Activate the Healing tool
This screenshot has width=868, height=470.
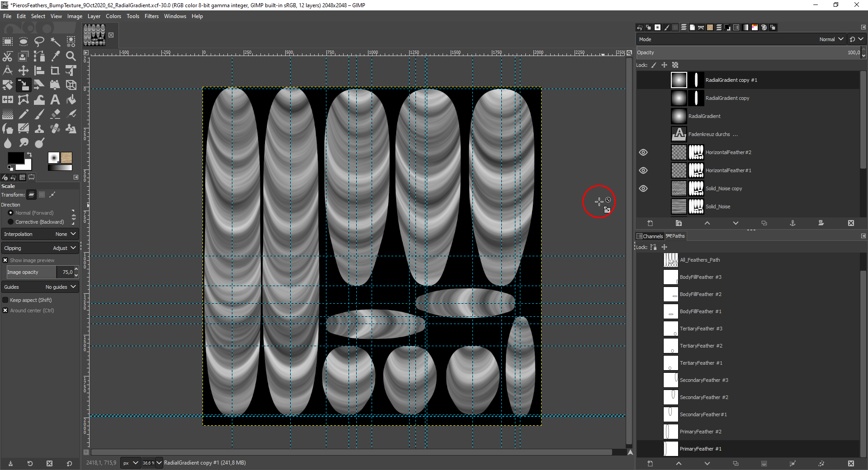click(x=55, y=128)
